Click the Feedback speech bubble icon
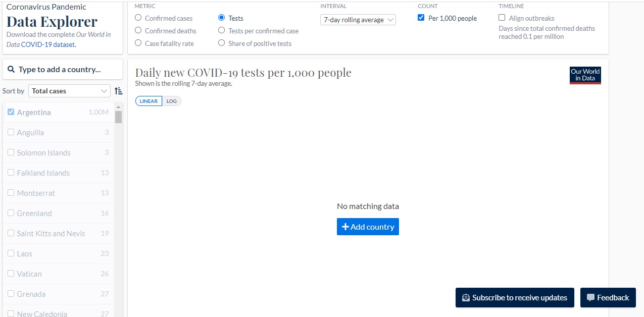Screen dimensions: 644x317 pyautogui.click(x=590, y=298)
